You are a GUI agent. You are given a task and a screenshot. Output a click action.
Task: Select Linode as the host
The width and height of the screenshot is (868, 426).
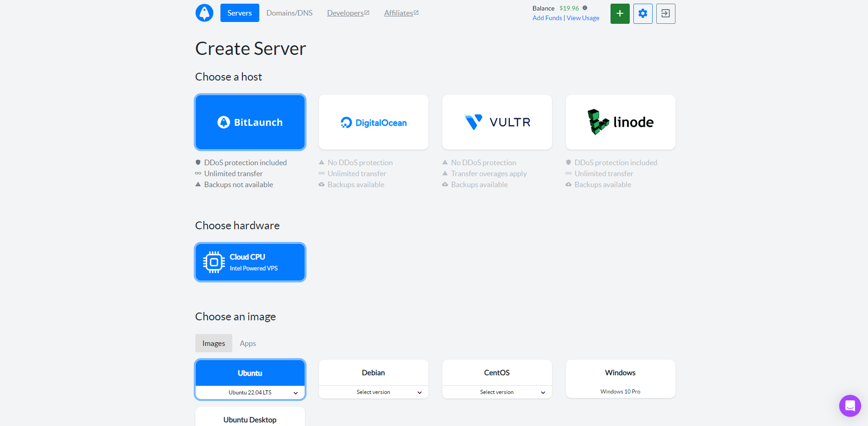[621, 122]
